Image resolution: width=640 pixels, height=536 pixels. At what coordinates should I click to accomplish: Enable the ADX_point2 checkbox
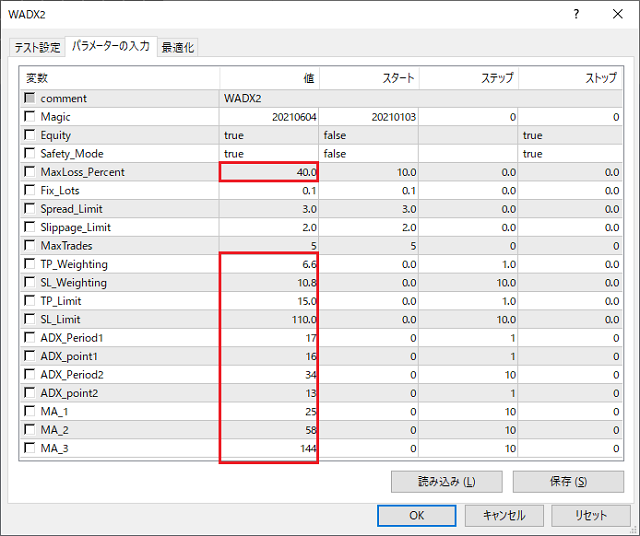point(30,393)
